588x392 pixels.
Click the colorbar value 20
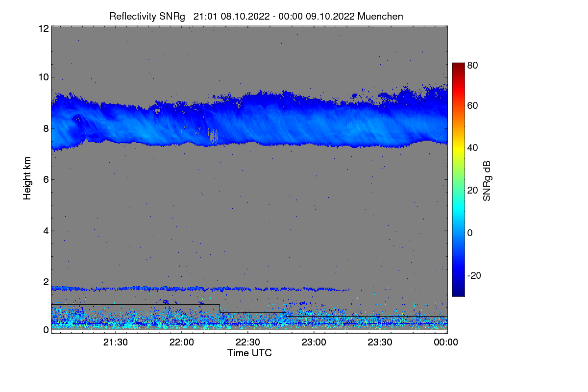[x=472, y=190]
